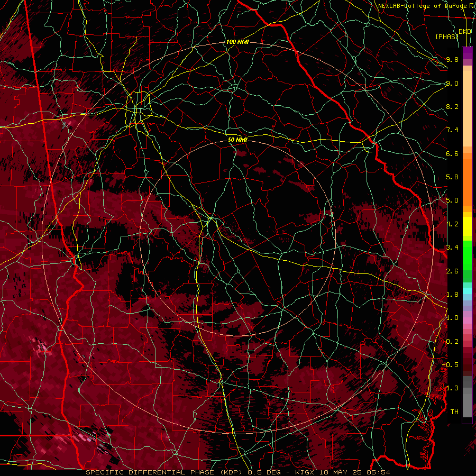Click the "0.5 DEG" elevation angle text
Screen dimensions: 476x476
tap(263, 472)
